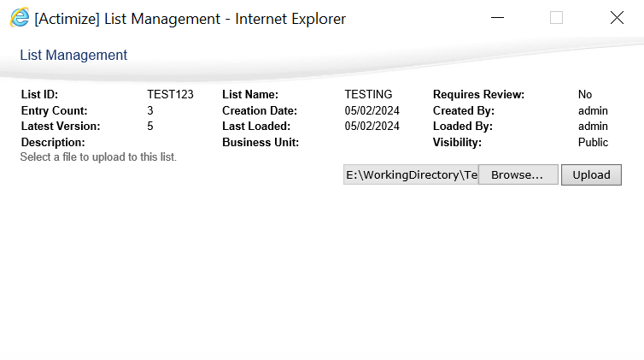Image resolution: width=644 pixels, height=360 pixels.
Task: Click the Last Loaded date value
Action: (372, 127)
